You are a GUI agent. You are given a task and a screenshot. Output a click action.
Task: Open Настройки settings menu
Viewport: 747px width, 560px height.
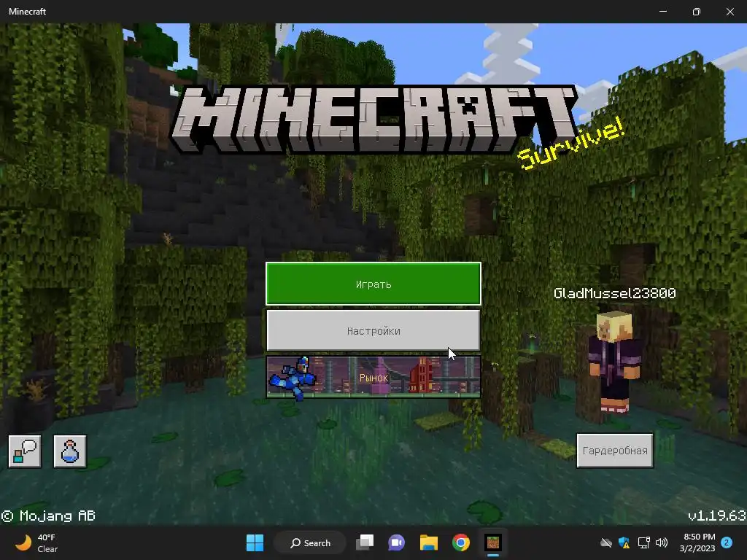coord(373,330)
